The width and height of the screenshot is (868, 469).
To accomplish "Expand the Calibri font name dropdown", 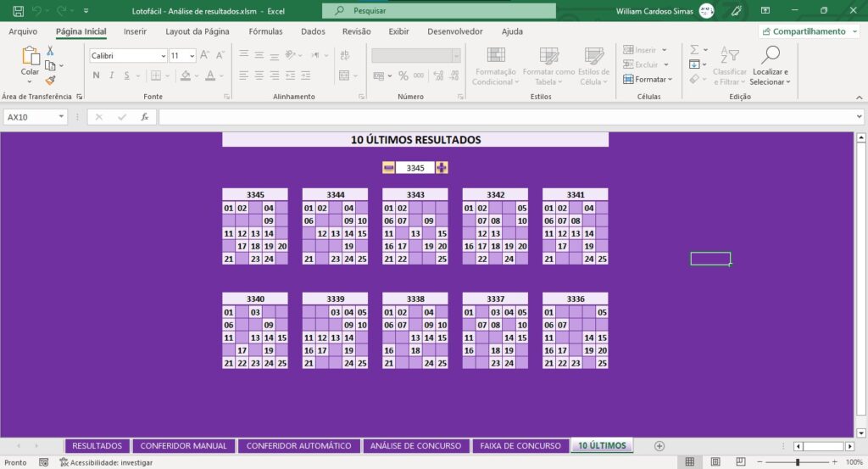I will click(x=164, y=56).
